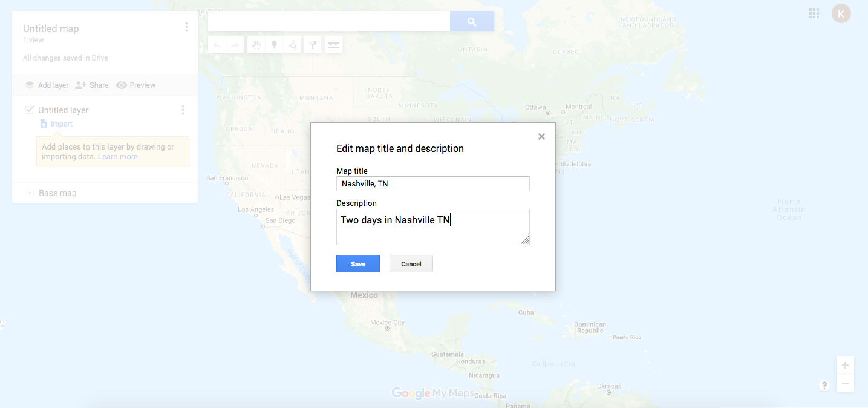Open the Untitled map options menu
Screen dimensions: 868x408
pos(186,27)
